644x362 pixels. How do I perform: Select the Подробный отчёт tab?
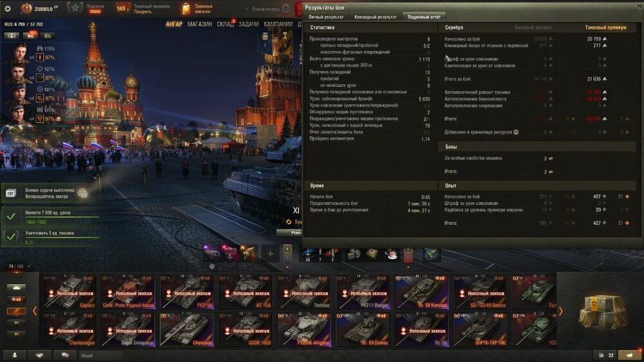click(x=424, y=17)
